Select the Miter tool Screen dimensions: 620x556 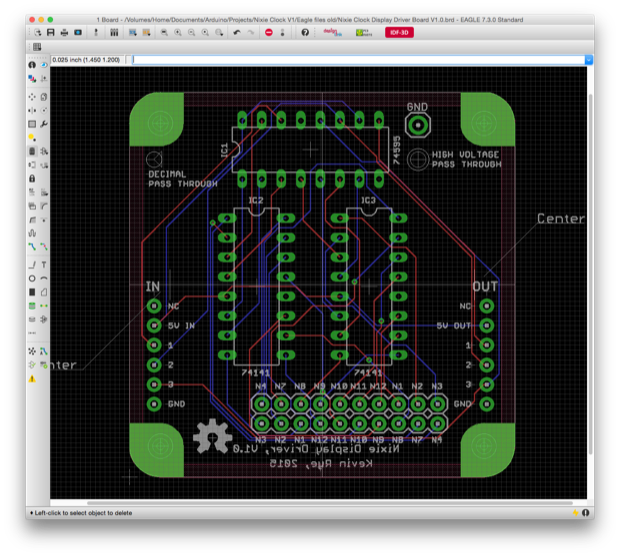coord(44,206)
